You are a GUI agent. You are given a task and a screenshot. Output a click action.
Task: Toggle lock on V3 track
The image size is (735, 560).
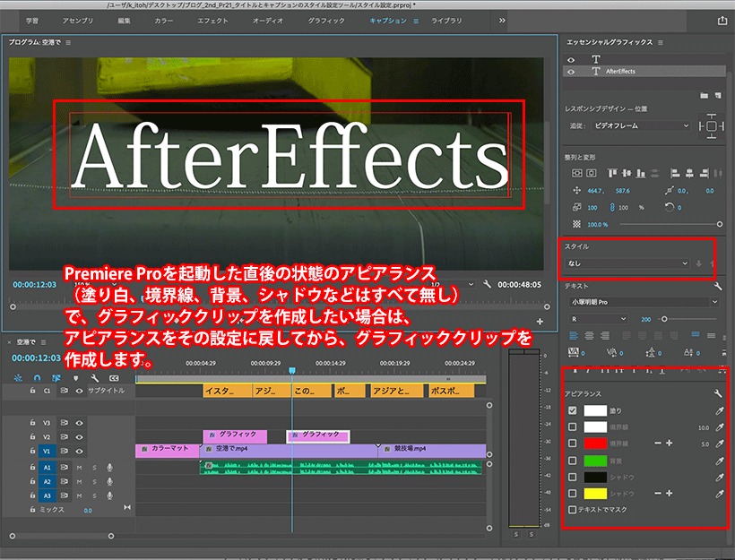tap(32, 423)
